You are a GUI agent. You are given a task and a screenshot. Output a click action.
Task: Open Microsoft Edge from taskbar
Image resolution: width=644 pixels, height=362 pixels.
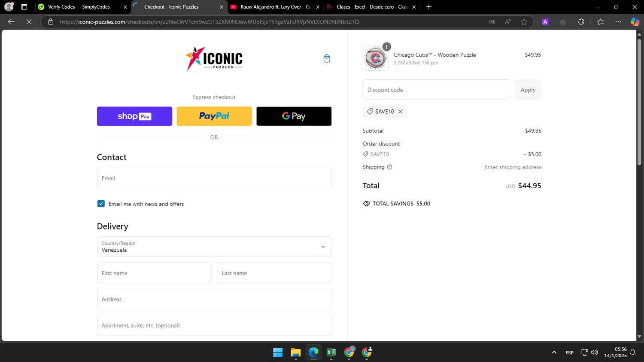313,353
